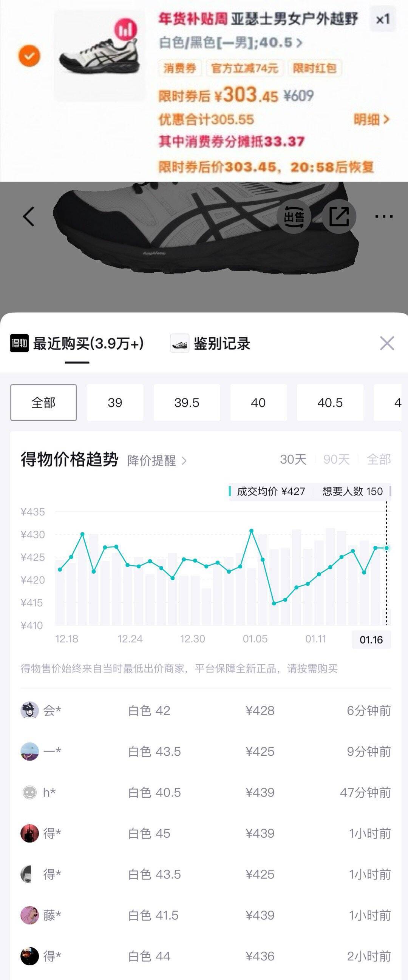Switch to the 鉴别记录 tab
Viewport: 408px width, 980px height.
[222, 344]
